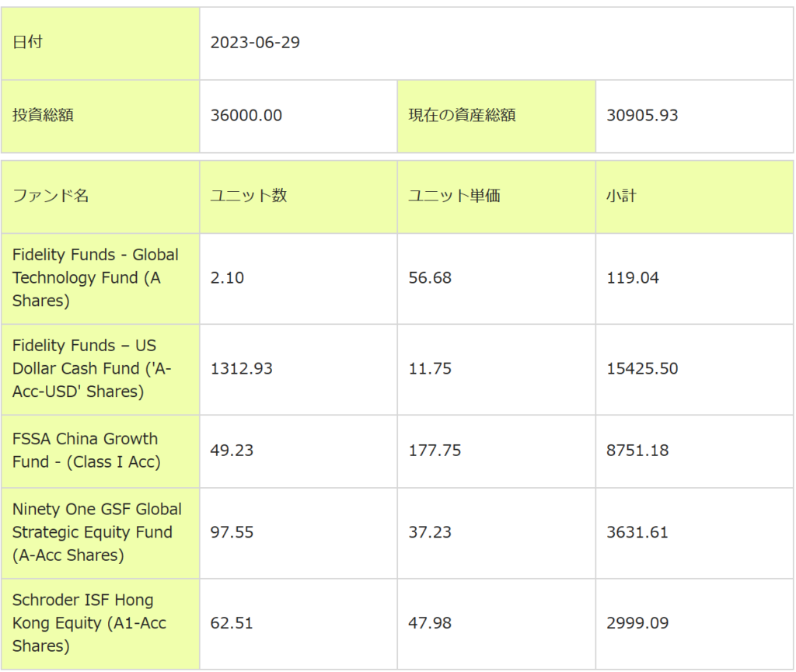Click the 小計 column header

click(621, 196)
